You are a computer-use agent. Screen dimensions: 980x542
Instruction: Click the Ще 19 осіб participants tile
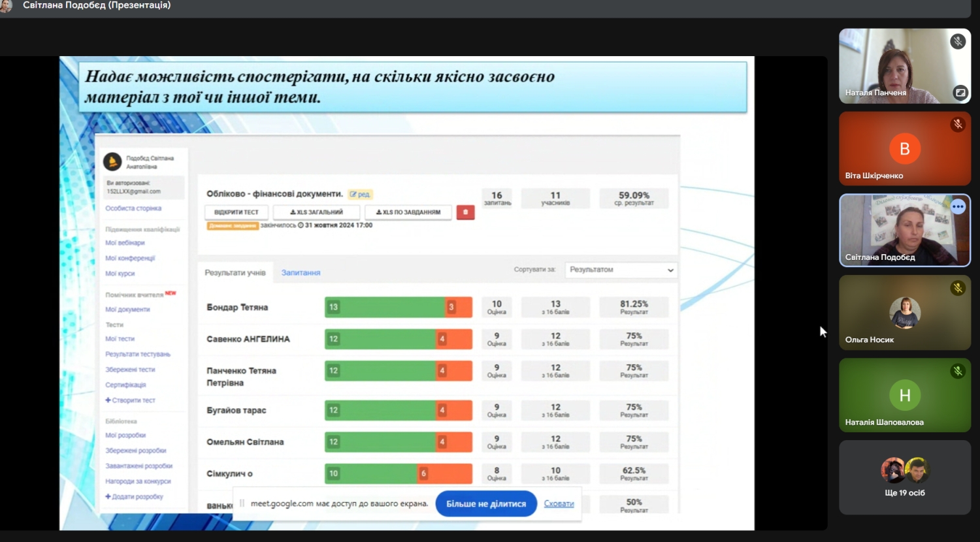point(905,477)
